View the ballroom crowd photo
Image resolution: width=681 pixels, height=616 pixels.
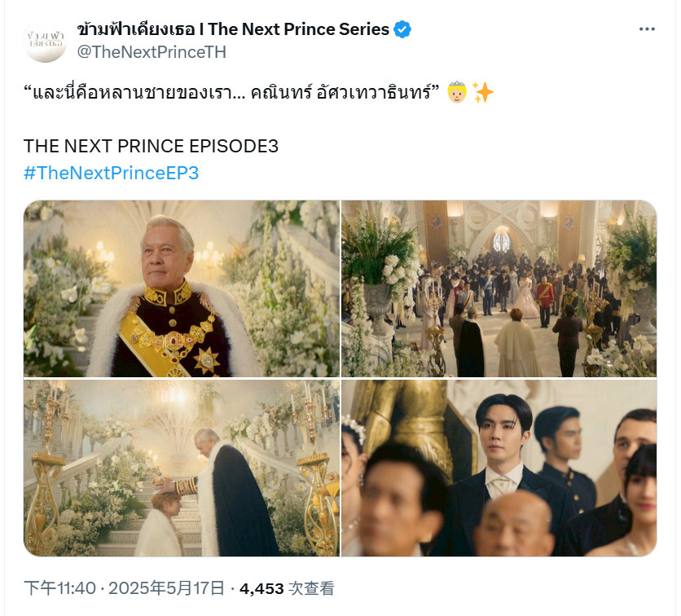pos(499,288)
